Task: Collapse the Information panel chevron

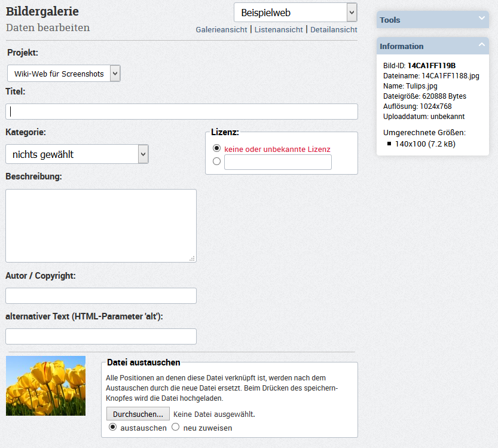Action: pyautogui.click(x=481, y=44)
